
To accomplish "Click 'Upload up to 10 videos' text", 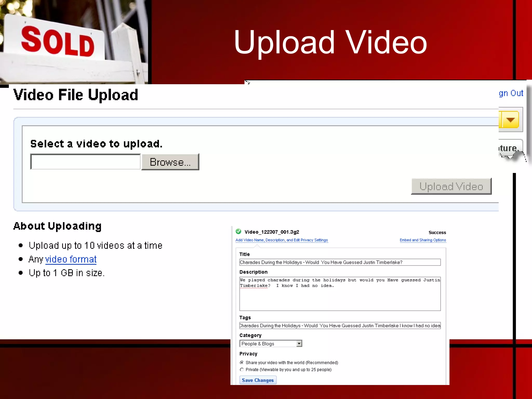I will [96, 245].
